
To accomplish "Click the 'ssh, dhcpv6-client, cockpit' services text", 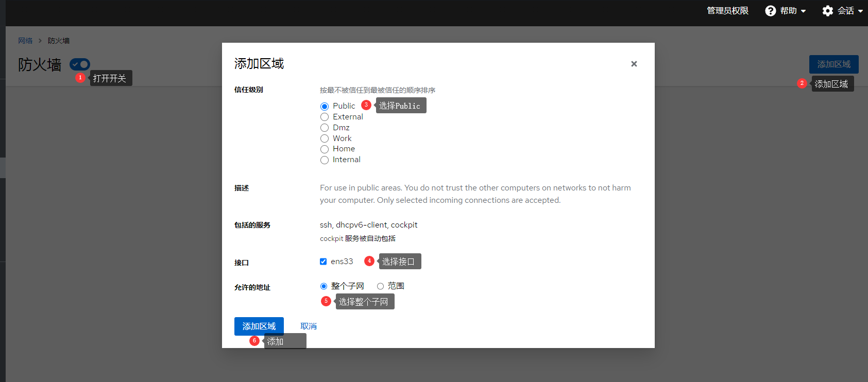I will point(368,225).
